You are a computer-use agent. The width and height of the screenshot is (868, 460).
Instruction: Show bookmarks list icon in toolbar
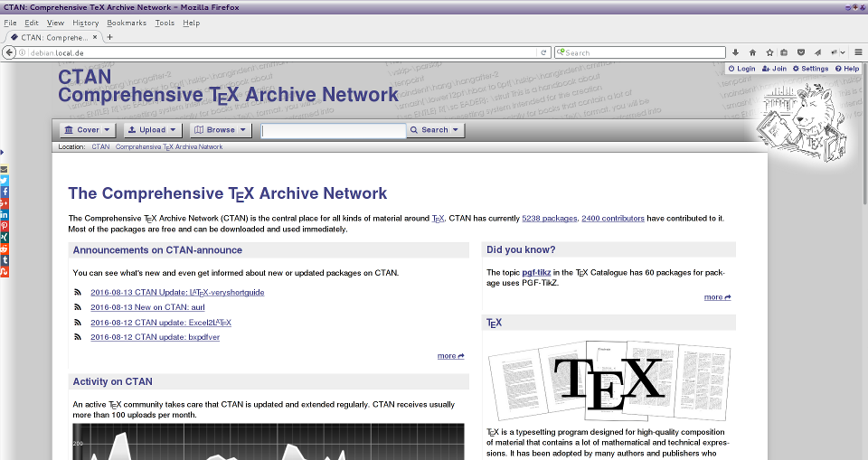[784, 52]
